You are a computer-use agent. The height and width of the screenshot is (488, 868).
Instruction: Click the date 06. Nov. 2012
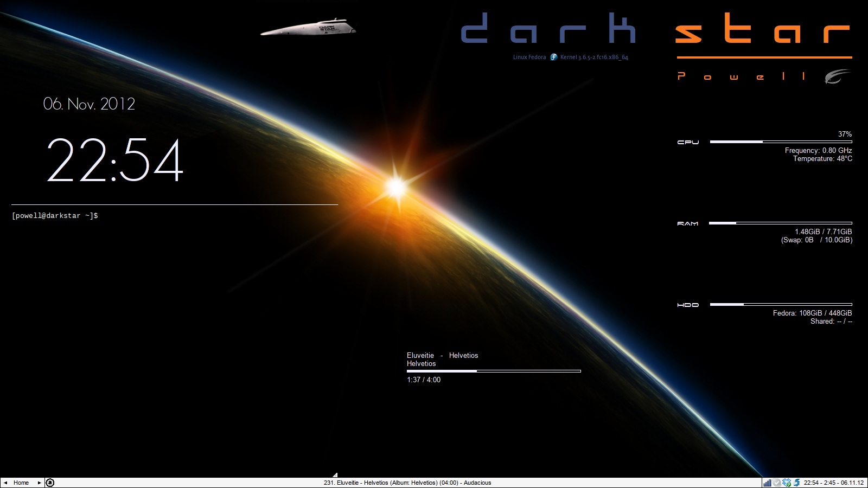89,104
